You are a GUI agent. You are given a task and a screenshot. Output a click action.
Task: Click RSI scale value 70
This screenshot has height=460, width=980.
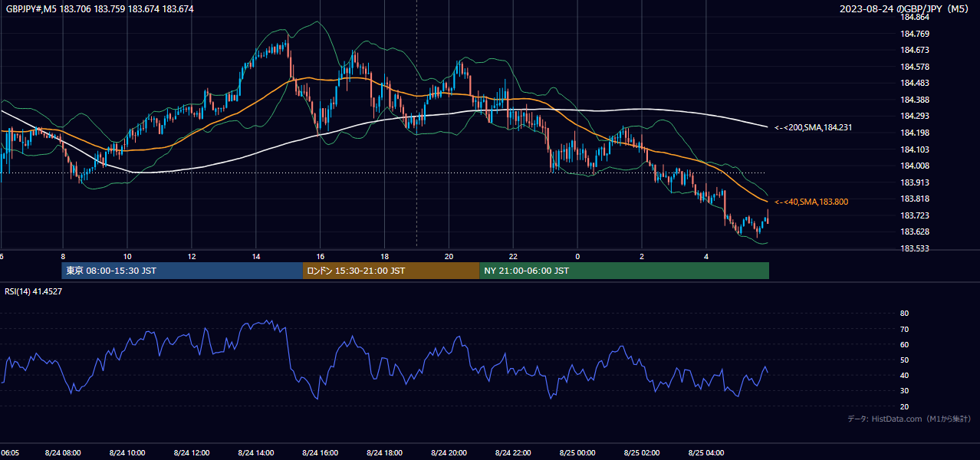click(904, 329)
